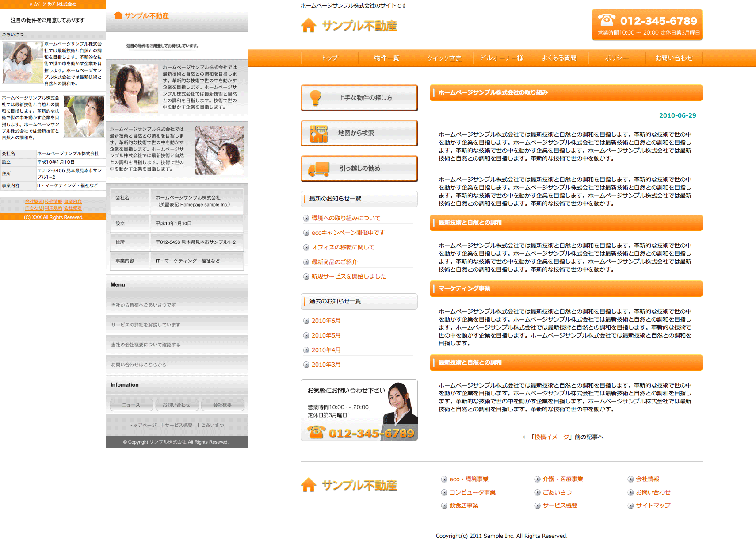Viewport: 756px width, 541px height.
Task: Select クイック査定 in the navigation bar
Action: click(x=444, y=58)
